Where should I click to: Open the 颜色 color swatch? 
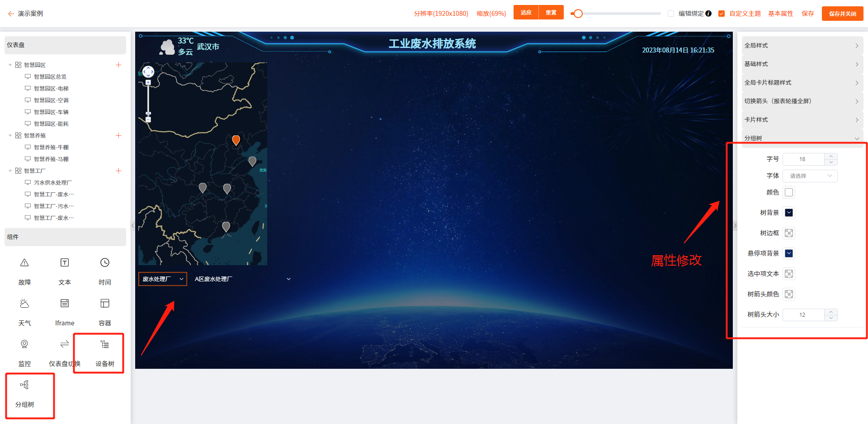tap(789, 193)
